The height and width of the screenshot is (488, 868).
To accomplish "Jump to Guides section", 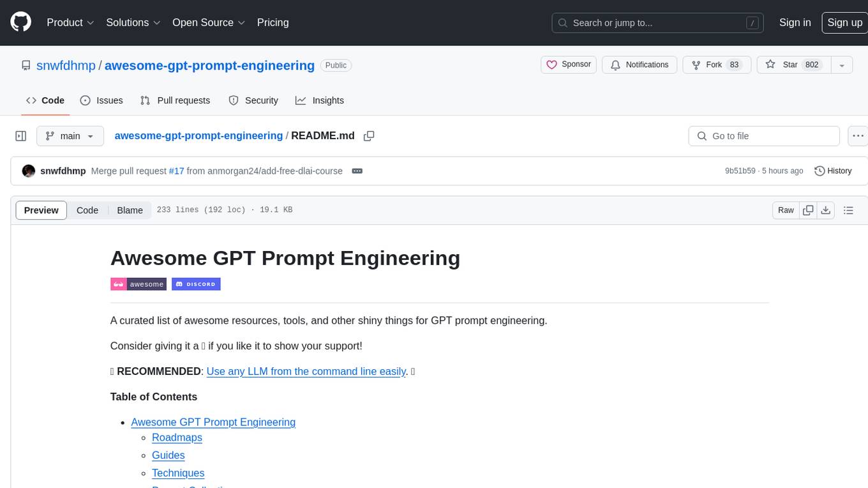I will click(x=168, y=455).
